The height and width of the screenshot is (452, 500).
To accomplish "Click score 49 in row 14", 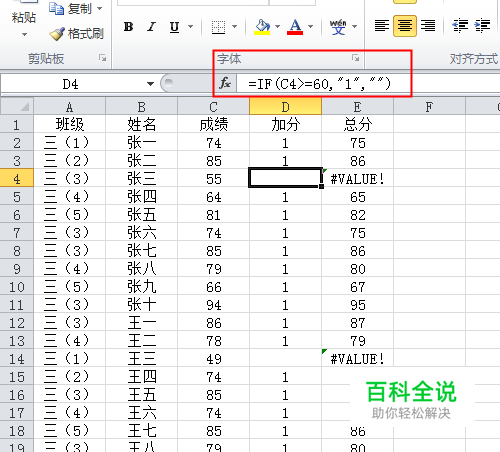I will click(x=213, y=359).
